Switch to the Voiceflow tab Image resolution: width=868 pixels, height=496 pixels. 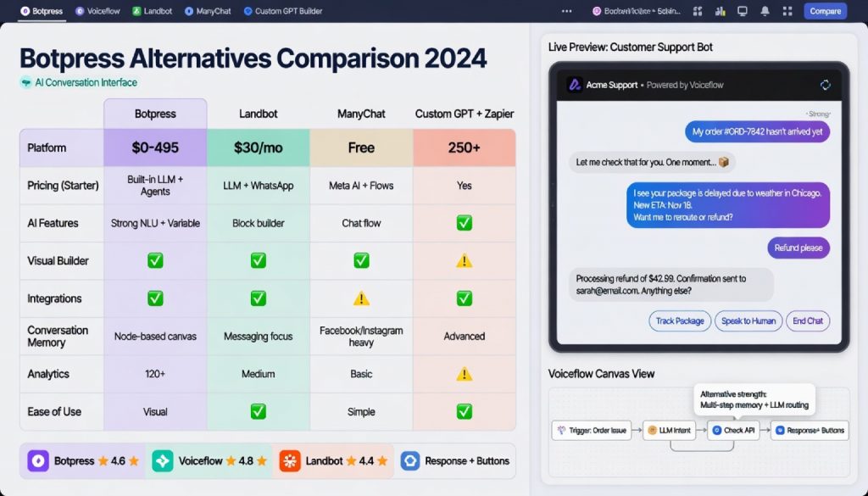(x=97, y=11)
